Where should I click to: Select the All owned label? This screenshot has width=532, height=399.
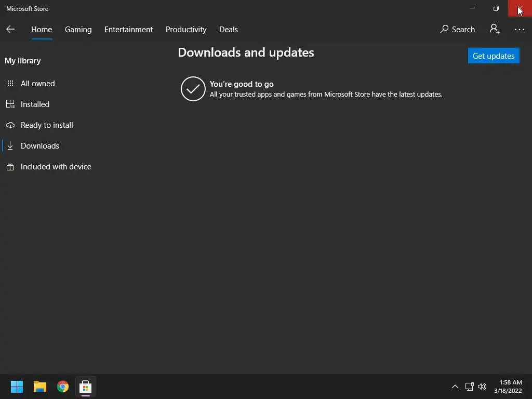(37, 84)
